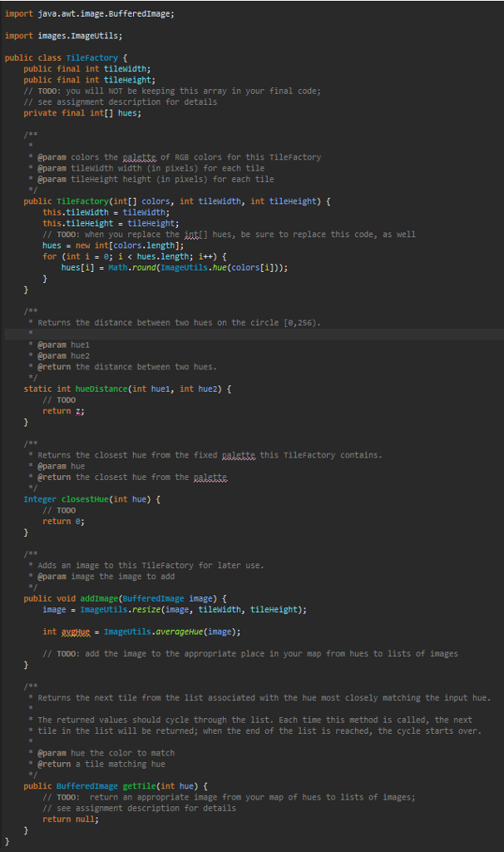Click 'image = ImageUtils.resize(...' statement
This screenshot has width=504, height=852.
point(175,610)
